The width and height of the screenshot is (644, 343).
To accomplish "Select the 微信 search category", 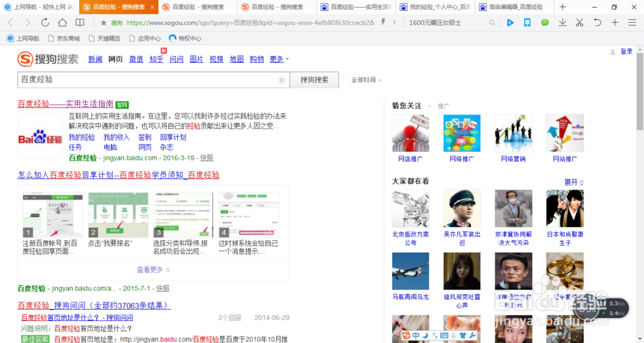I will click(x=136, y=59).
